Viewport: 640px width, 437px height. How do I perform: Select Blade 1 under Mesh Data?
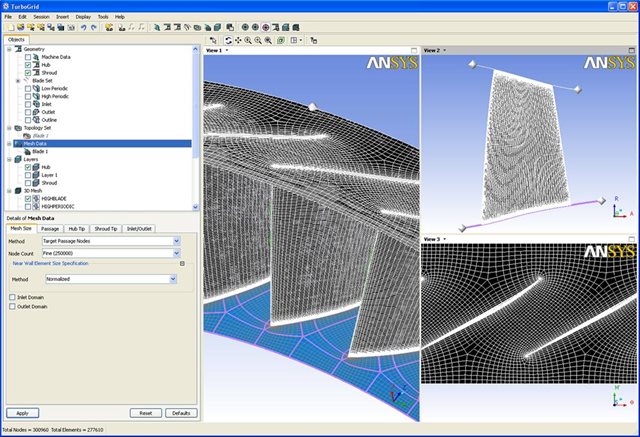point(40,151)
